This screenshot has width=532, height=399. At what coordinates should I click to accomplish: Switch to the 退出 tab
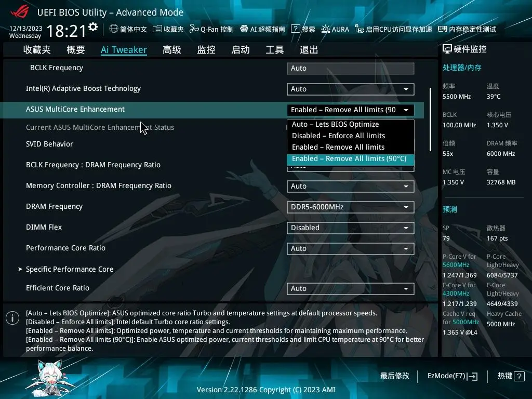pos(309,50)
